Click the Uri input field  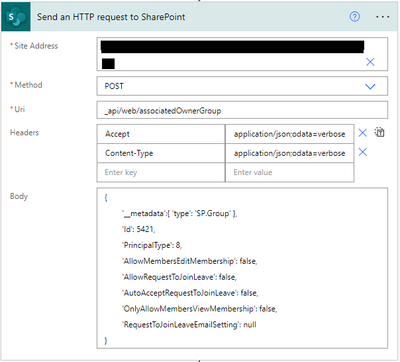242,110
